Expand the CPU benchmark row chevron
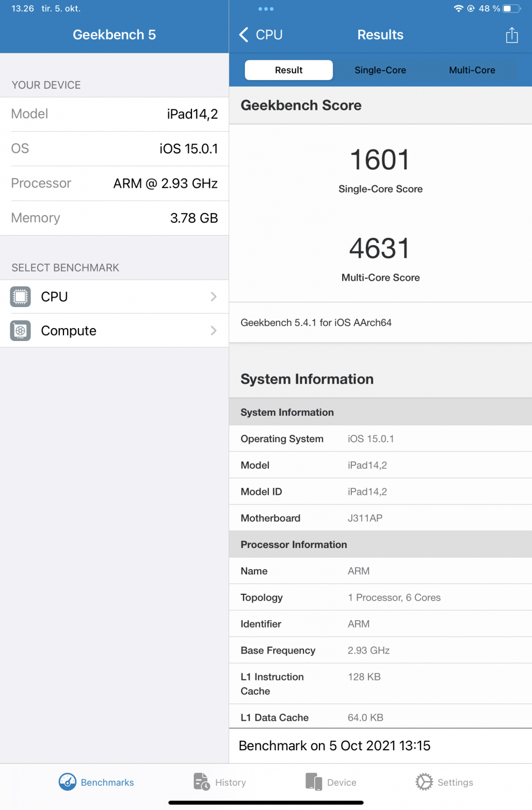 pos(214,297)
